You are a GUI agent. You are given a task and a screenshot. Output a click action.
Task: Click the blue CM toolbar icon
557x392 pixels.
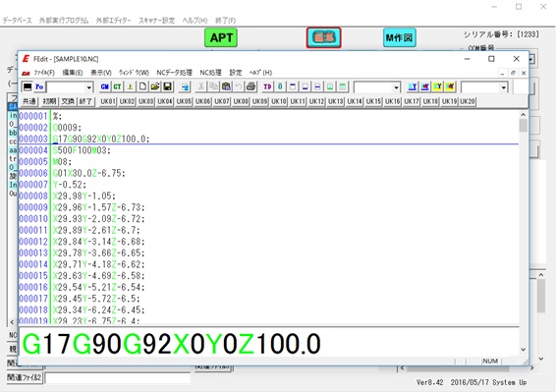coord(105,86)
